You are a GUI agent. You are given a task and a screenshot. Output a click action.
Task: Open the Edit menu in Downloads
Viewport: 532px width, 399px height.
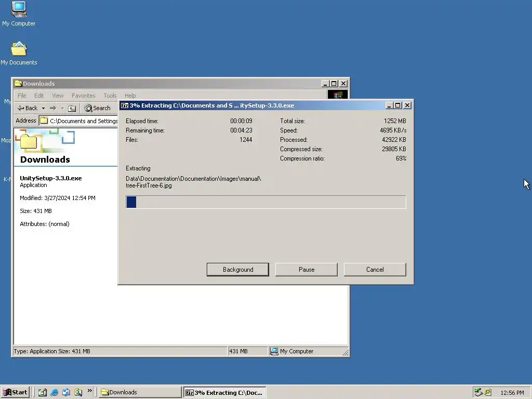pyautogui.click(x=39, y=96)
